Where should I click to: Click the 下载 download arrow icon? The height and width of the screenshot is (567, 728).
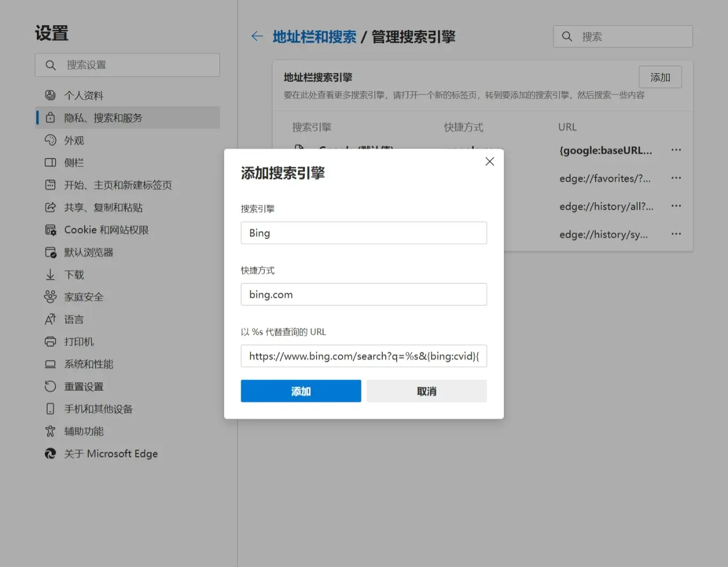[x=50, y=274]
